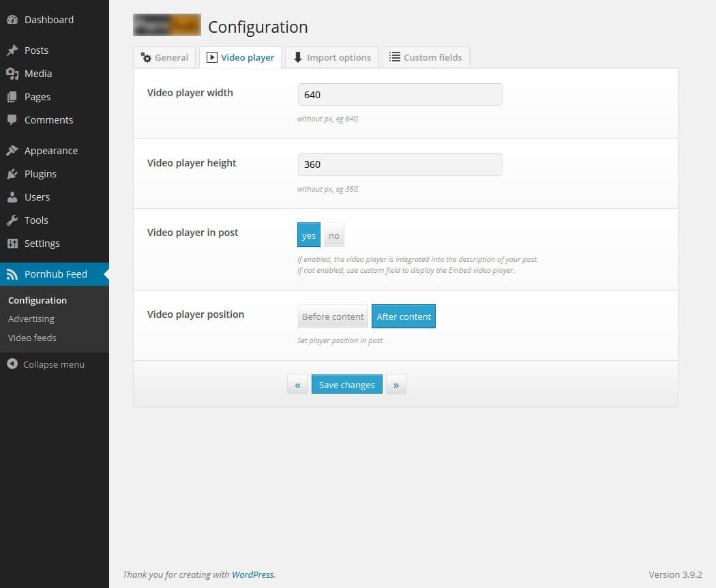Image resolution: width=716 pixels, height=588 pixels.
Task: Open the WordPress footer link
Action: click(x=253, y=575)
